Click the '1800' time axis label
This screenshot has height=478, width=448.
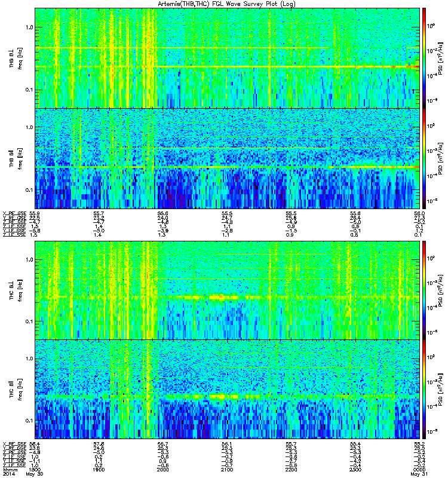[x=34, y=470]
